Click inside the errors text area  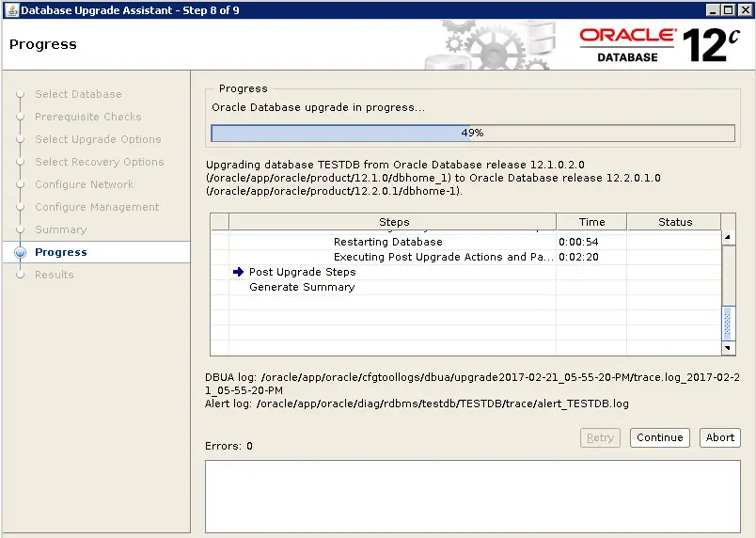472,497
